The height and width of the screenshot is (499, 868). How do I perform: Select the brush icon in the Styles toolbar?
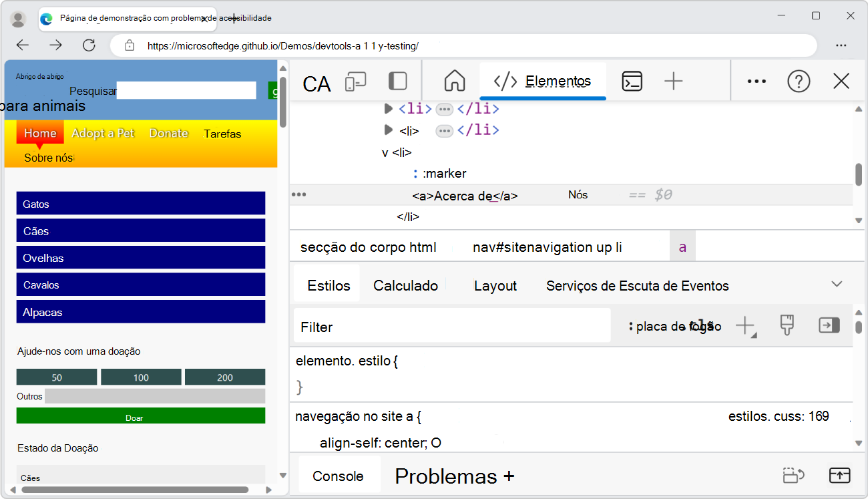[787, 325]
